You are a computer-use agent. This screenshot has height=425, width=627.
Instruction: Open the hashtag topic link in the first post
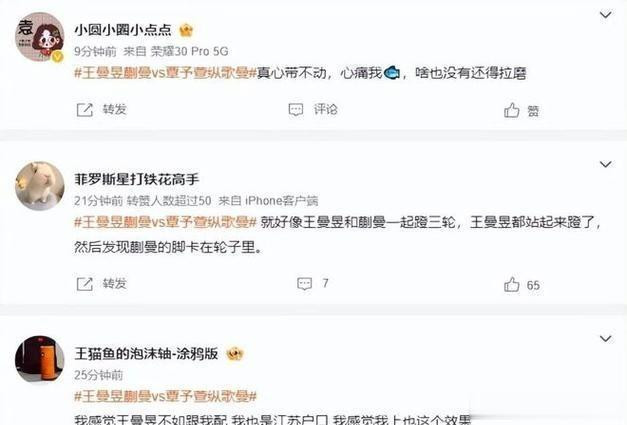point(165,73)
